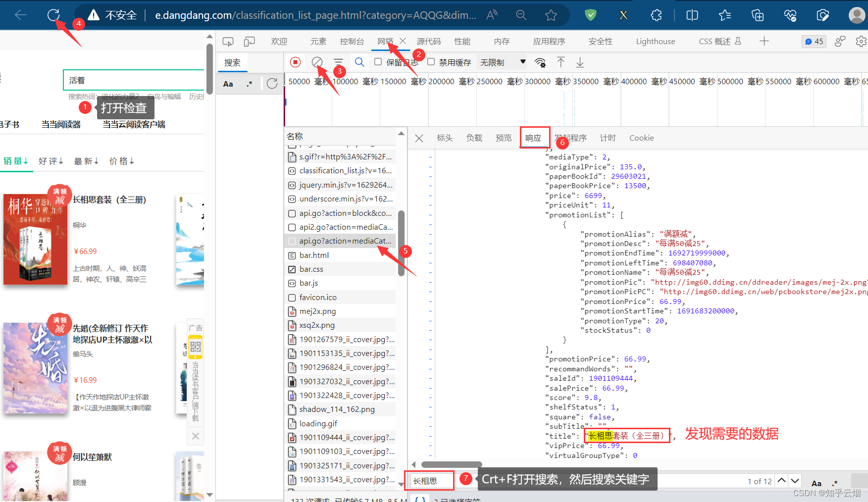The width and height of the screenshot is (868, 502).
Task: Sort book list by 价格
Action: tap(122, 161)
